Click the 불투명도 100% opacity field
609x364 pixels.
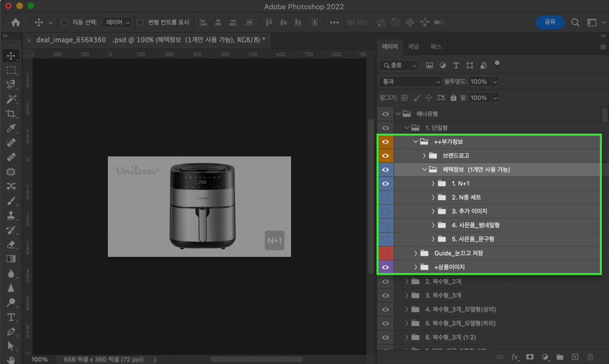click(x=479, y=81)
